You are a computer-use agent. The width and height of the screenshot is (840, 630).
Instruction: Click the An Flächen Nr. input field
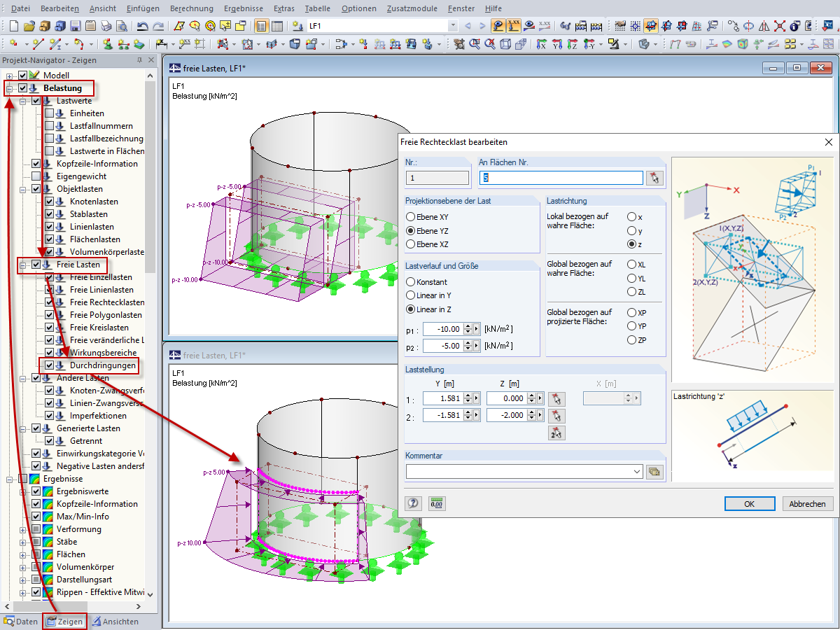pos(560,178)
